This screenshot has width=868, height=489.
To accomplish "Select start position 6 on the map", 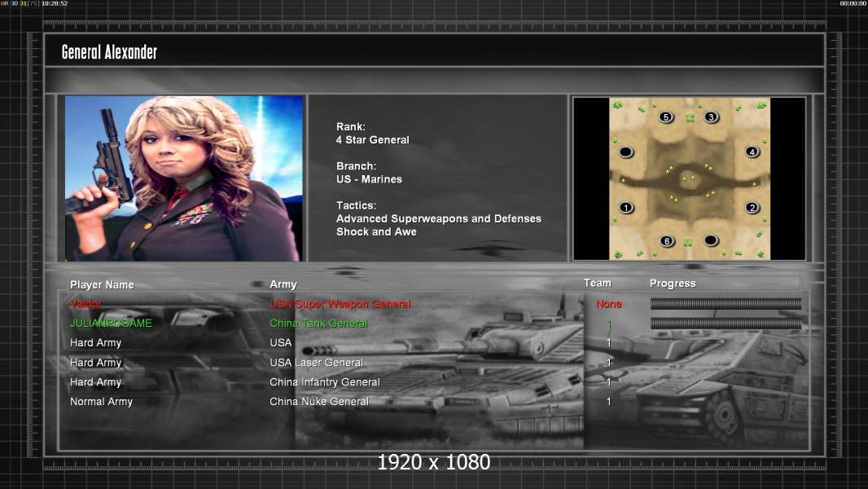I will 667,241.
